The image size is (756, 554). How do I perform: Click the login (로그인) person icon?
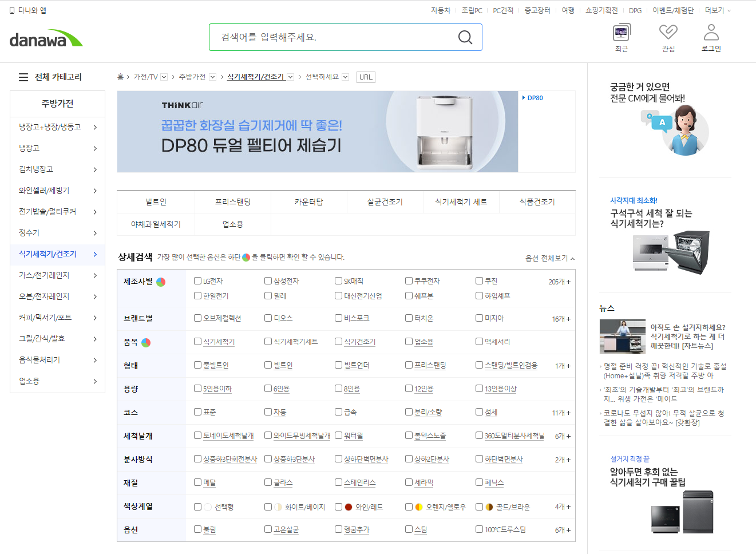point(711,32)
